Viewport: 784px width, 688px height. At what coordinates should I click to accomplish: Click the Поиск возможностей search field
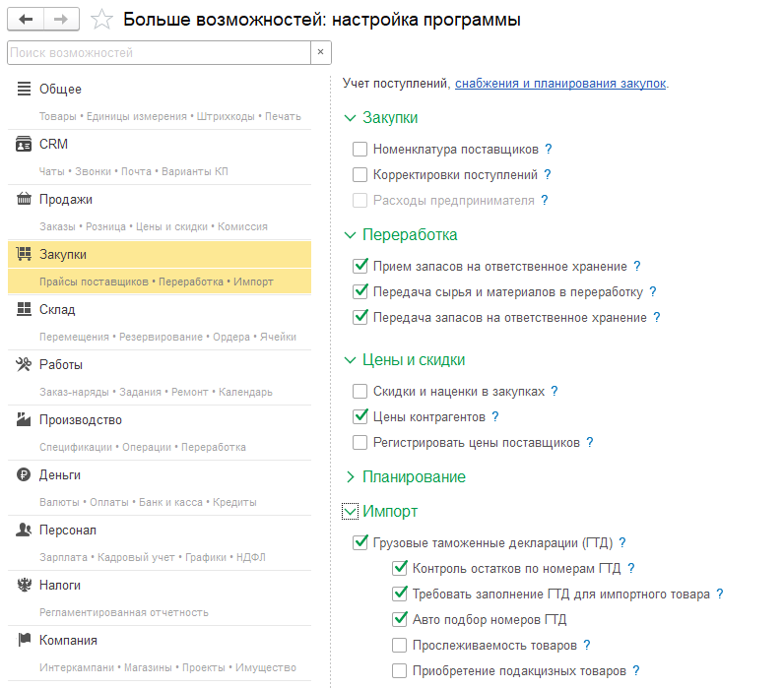pyautogui.click(x=158, y=51)
